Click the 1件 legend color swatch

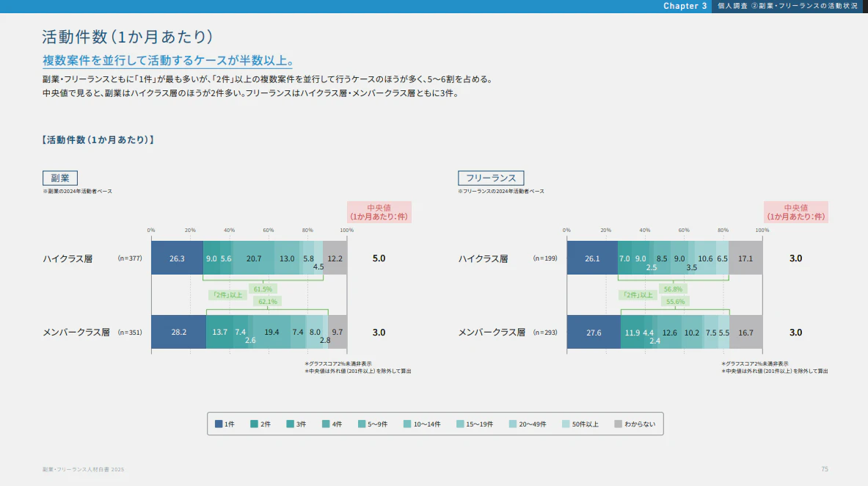click(219, 424)
